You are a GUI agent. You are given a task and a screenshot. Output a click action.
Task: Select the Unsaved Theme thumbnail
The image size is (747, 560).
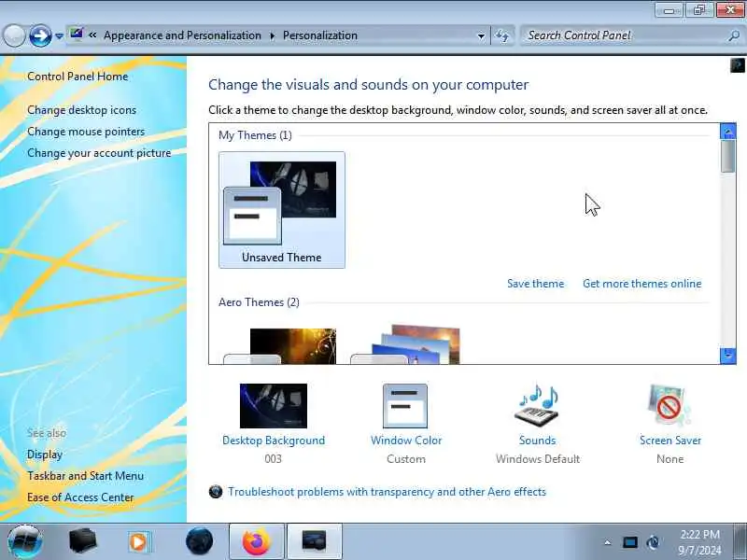coord(282,210)
